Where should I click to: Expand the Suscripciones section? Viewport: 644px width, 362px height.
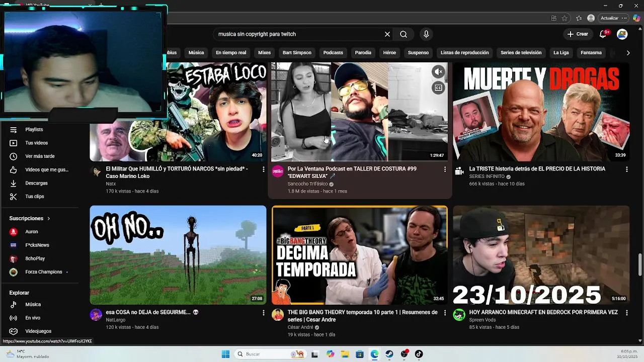click(30, 219)
